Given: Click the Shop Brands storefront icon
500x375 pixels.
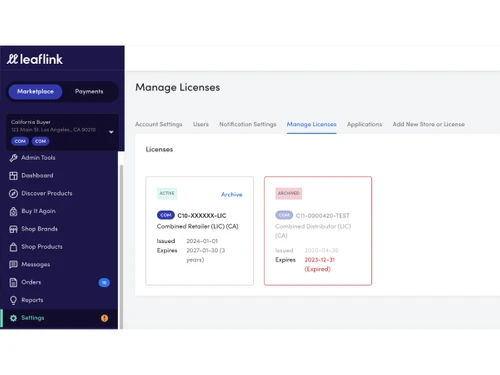Looking at the screenshot, I should point(13,229).
